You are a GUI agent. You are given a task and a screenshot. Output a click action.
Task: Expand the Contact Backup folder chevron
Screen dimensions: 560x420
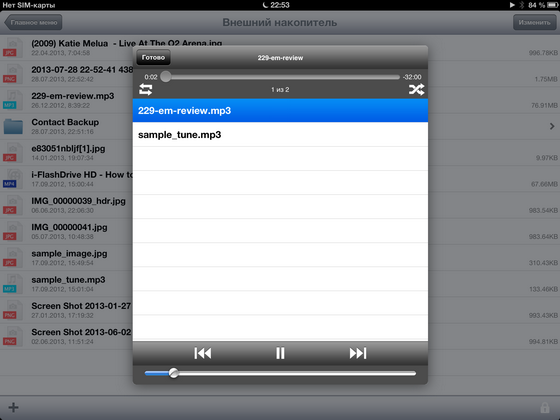[552, 126]
